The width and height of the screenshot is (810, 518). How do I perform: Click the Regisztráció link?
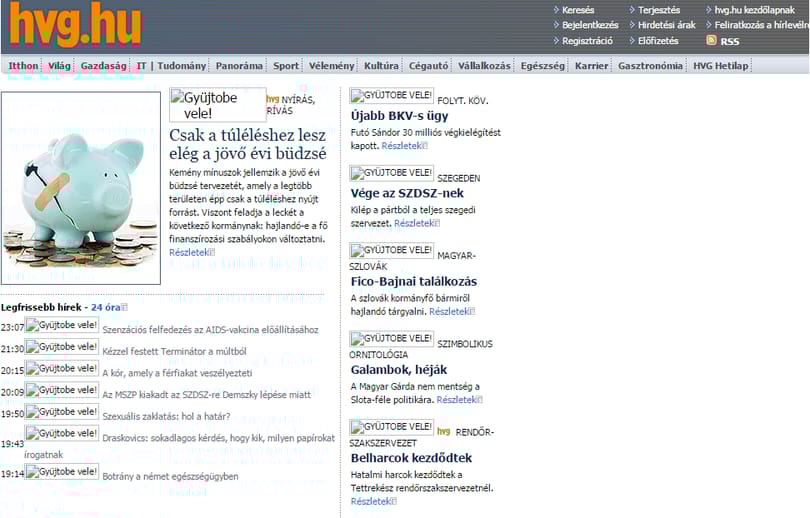587,40
